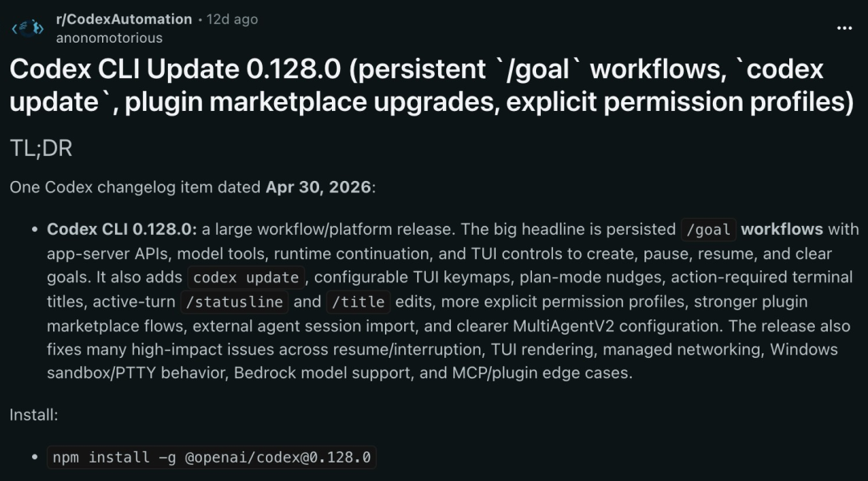The width and height of the screenshot is (868, 481).
Task: Click the bold Codex CLI 0.128.0: label
Action: pyautogui.click(x=122, y=229)
